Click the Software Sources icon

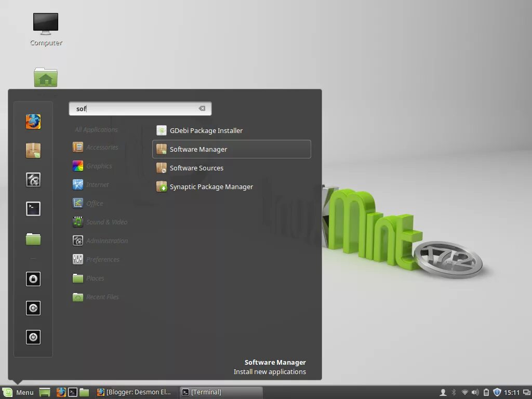(x=162, y=168)
